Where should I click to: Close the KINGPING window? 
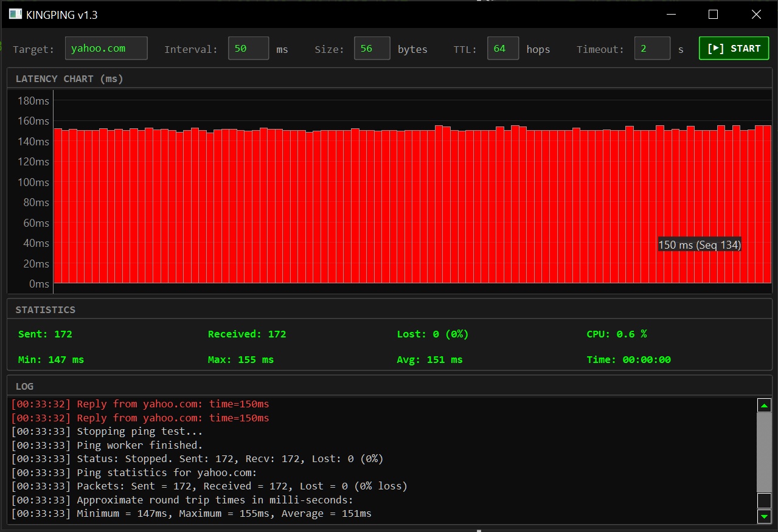(x=756, y=14)
